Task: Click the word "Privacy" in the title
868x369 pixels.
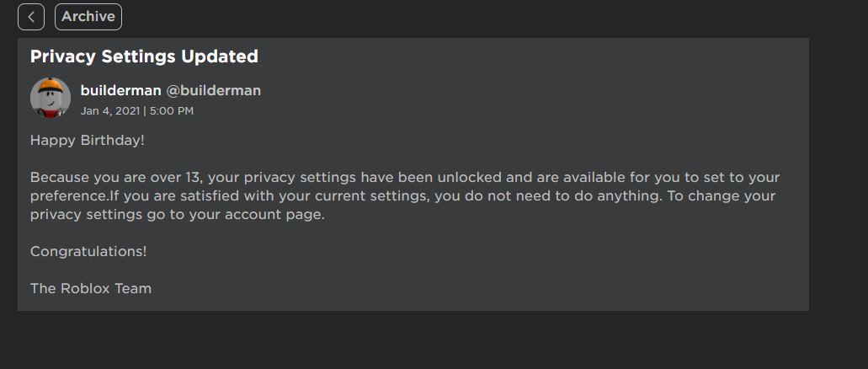Action: pos(62,57)
